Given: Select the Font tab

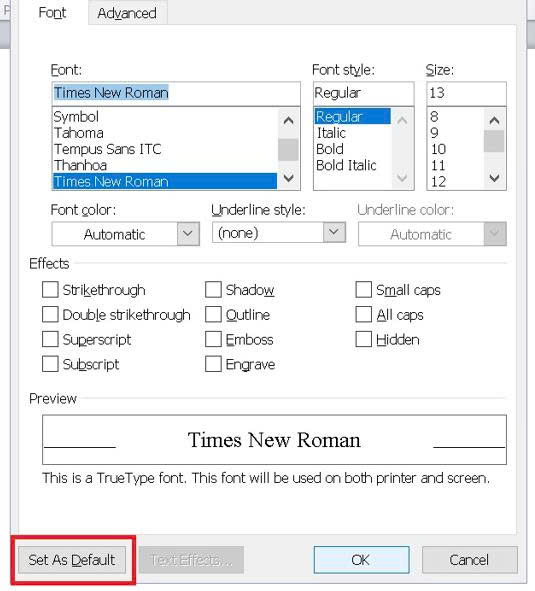Looking at the screenshot, I should coord(52,13).
